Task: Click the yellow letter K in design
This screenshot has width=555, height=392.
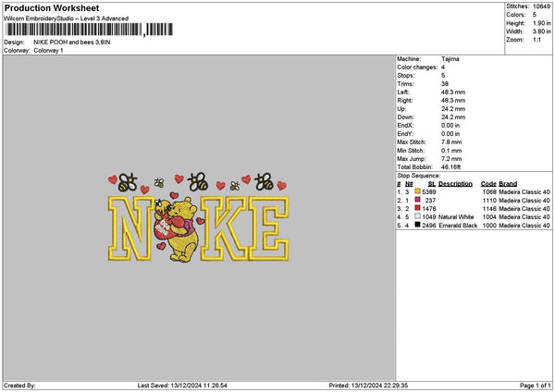Action: coord(224,228)
